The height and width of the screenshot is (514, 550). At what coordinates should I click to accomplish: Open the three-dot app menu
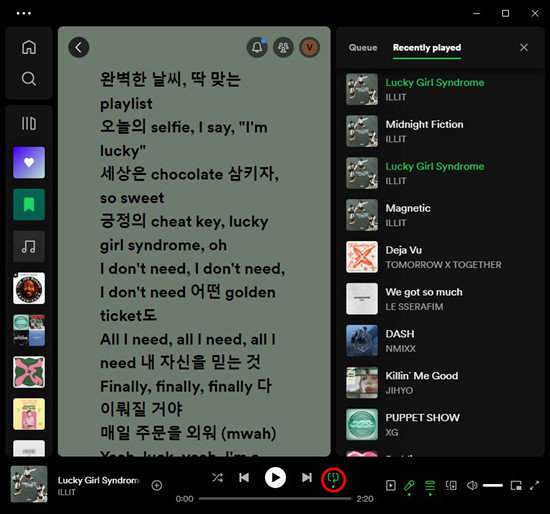pyautogui.click(x=24, y=13)
